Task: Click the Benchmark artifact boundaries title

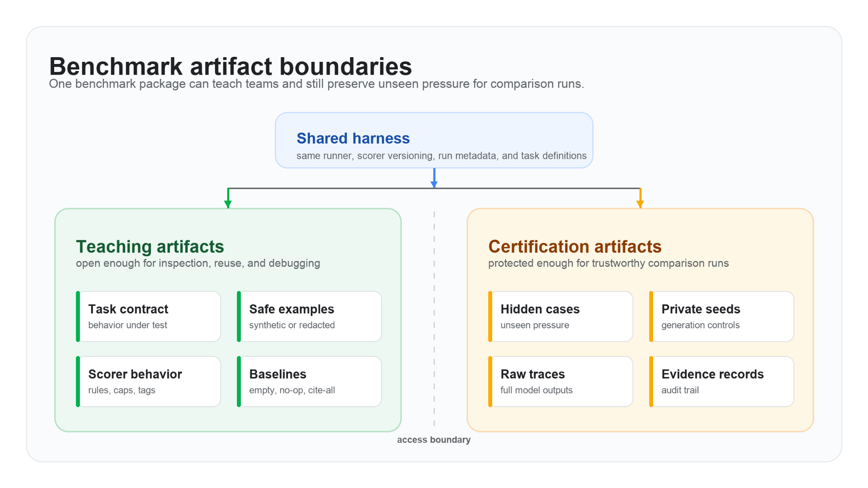Action: [231, 67]
